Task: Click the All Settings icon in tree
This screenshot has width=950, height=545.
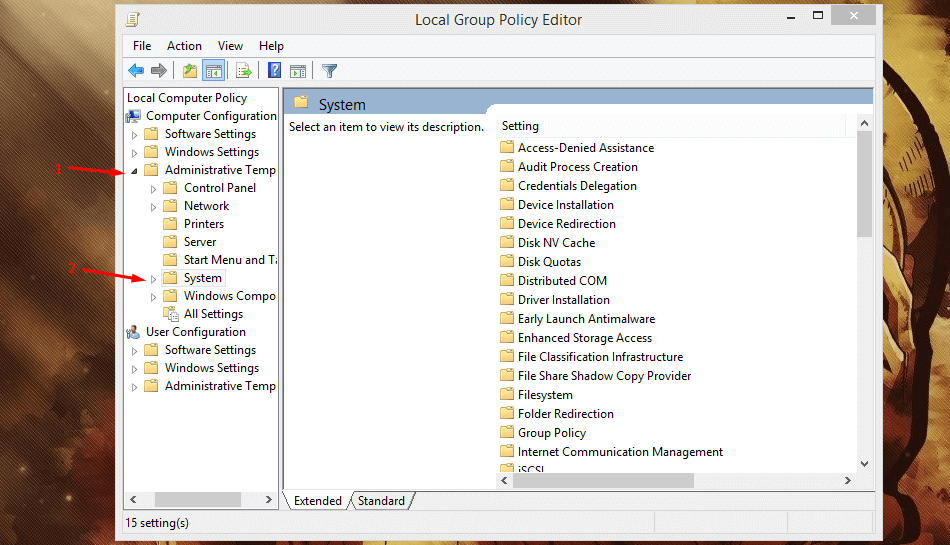Action: tap(171, 314)
